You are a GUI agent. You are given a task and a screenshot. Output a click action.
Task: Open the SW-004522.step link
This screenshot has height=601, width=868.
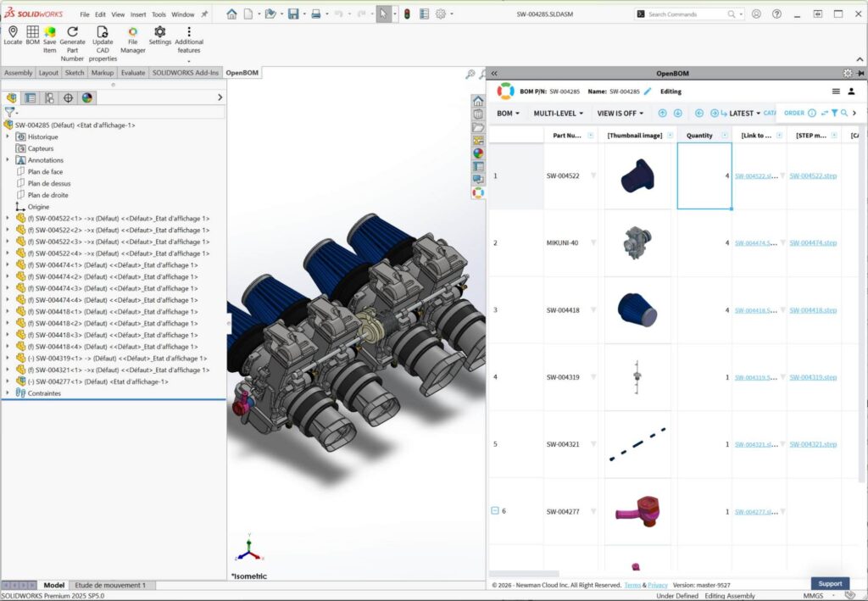pos(813,175)
